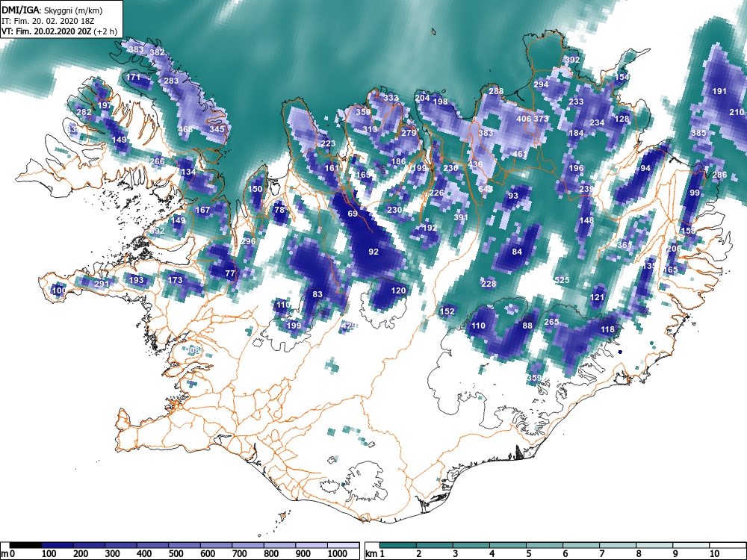747x560 pixels.
Task: Click map value 361
Action: [x=624, y=245]
